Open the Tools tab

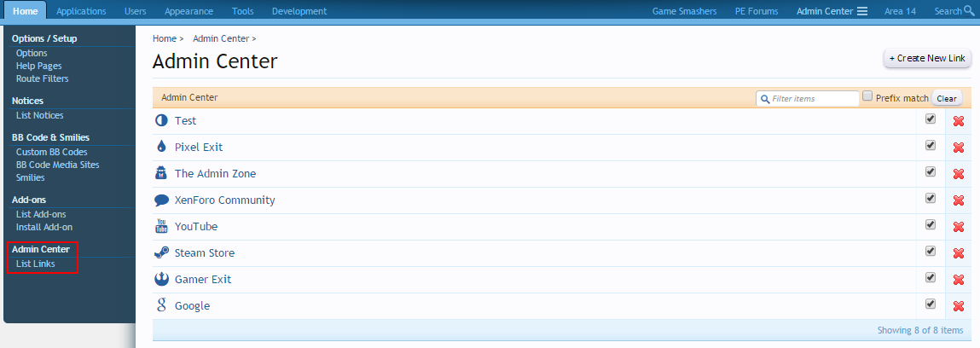pos(242,11)
